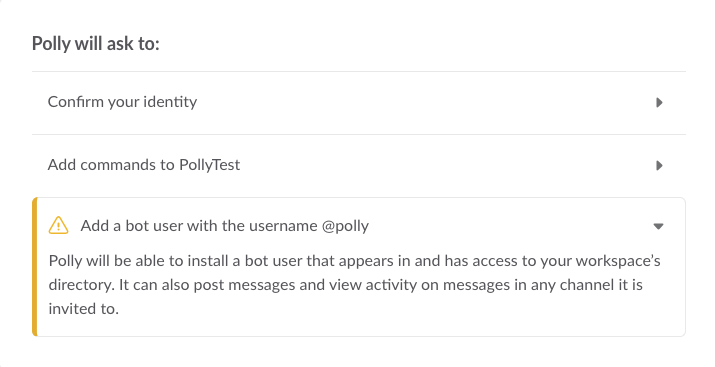Click the right-pointing triangle beside identity row
Screen dimensions: 715x367
[x=659, y=102]
